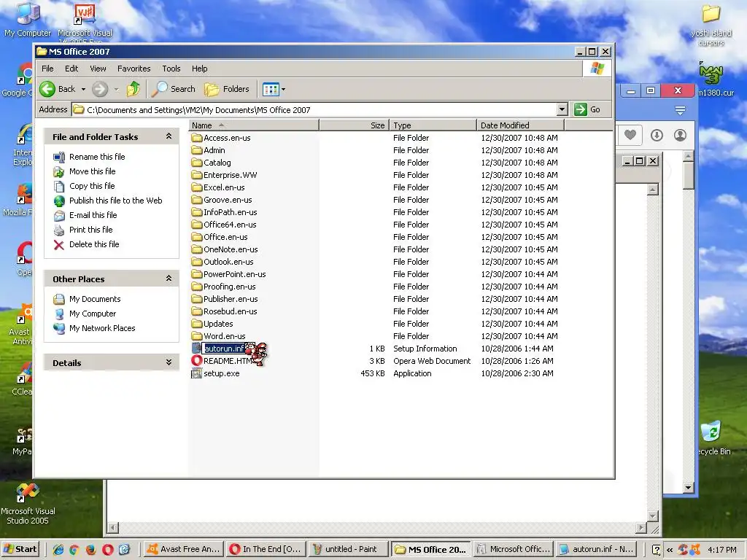Screen dimensions: 747x560
Task: Click Print this file link
Action: (90, 230)
